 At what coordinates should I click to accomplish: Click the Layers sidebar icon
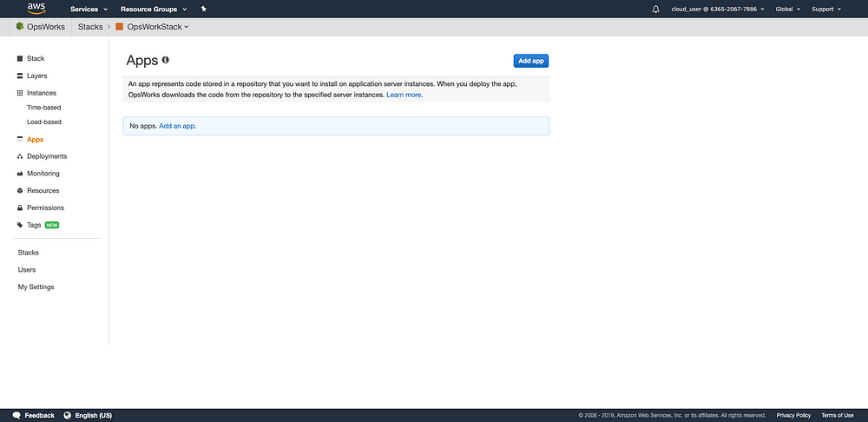coord(20,76)
